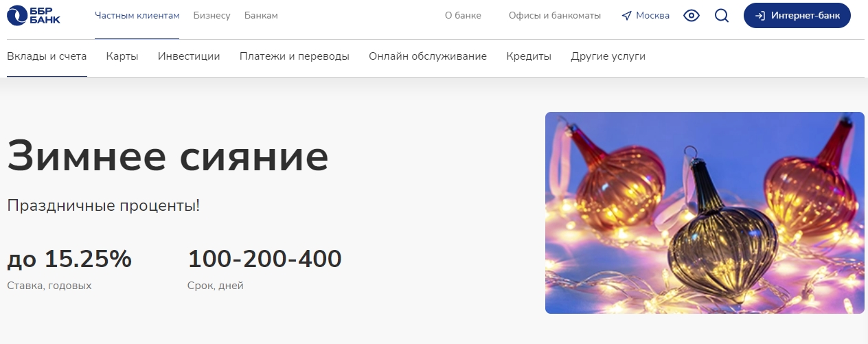Screen dimensions: 868x344
Task: Open the Кредиты menu item
Action: tap(529, 56)
